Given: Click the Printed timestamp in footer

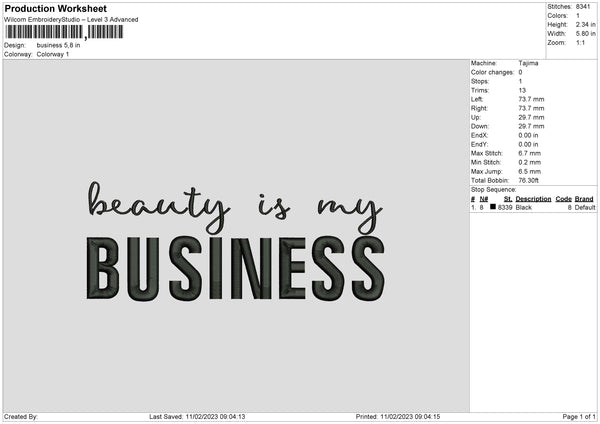Looking at the screenshot, I should tap(398, 416).
